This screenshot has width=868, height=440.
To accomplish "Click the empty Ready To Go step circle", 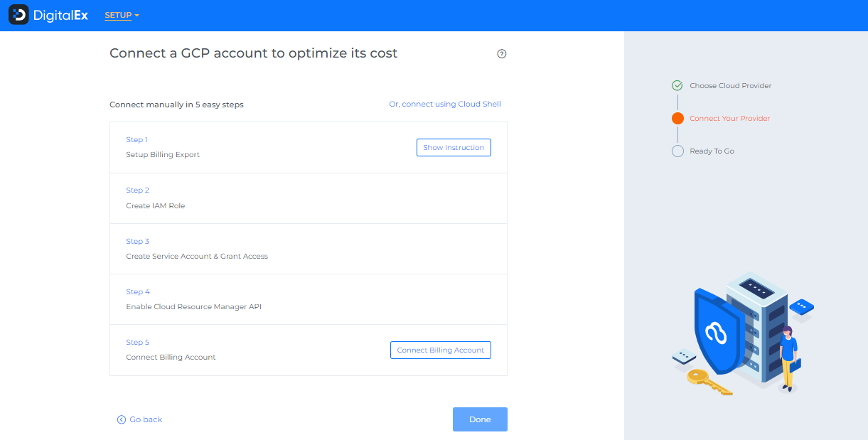I will 677,151.
